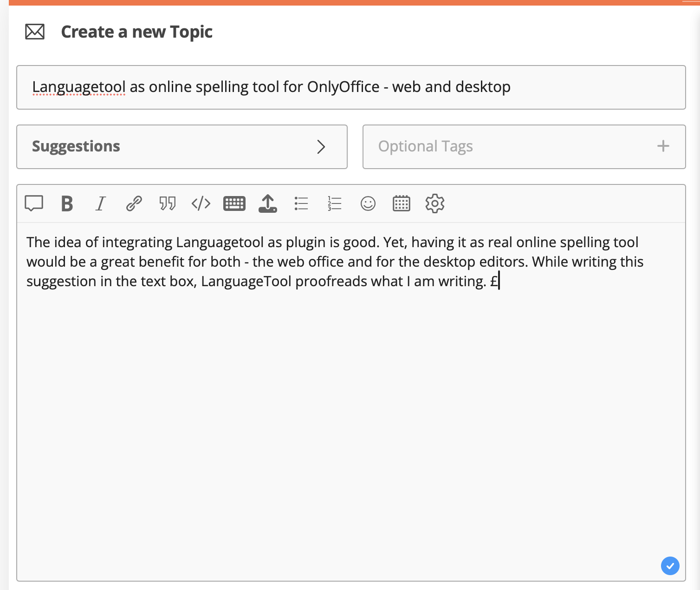Insert a blockquote
The height and width of the screenshot is (590, 700).
pyautogui.click(x=168, y=203)
